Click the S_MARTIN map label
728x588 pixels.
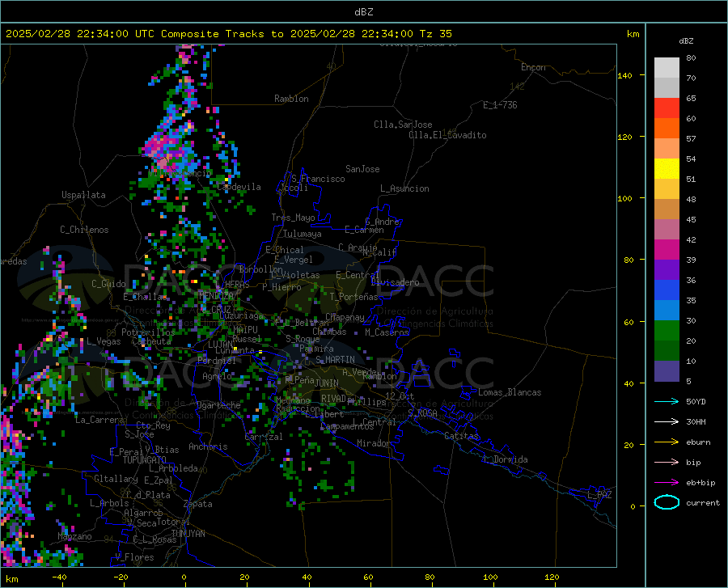point(335,360)
